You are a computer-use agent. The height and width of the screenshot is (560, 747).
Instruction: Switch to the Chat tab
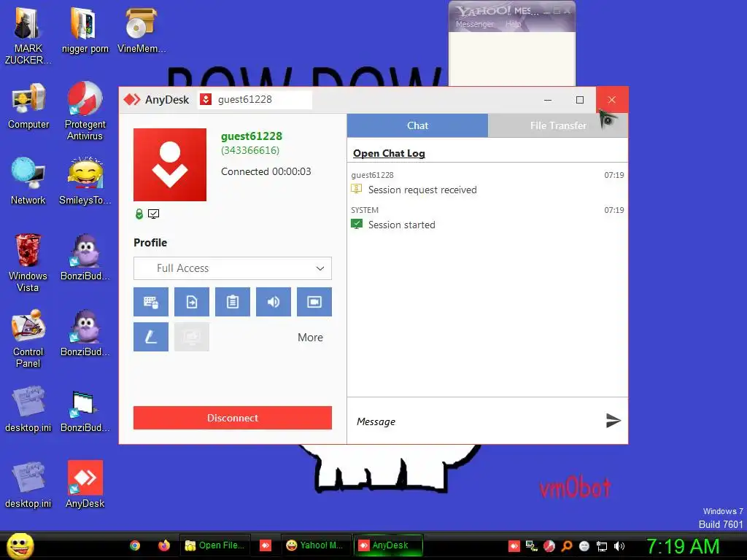[x=417, y=125]
